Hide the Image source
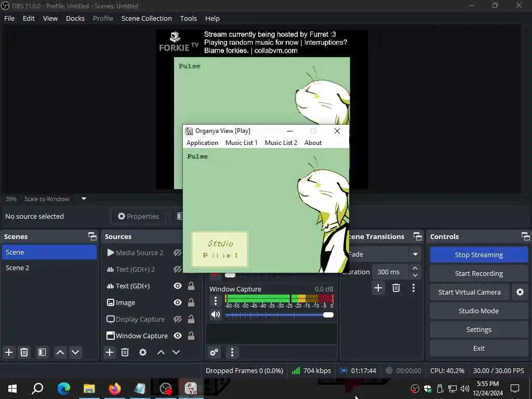 [178, 302]
